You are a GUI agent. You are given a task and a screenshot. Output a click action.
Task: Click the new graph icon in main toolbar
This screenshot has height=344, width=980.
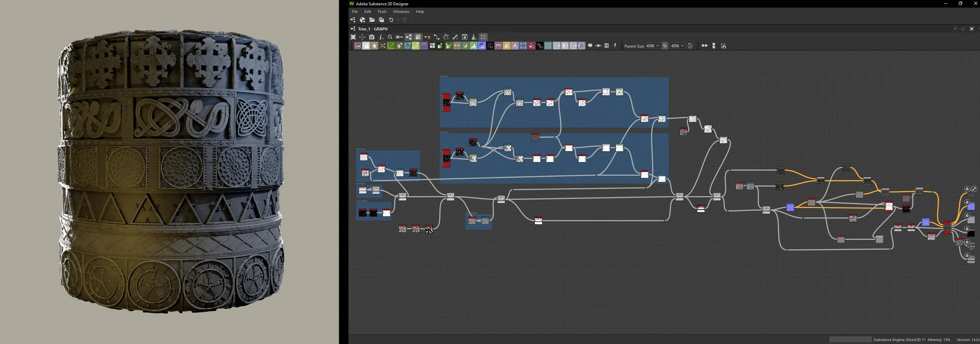(353, 20)
